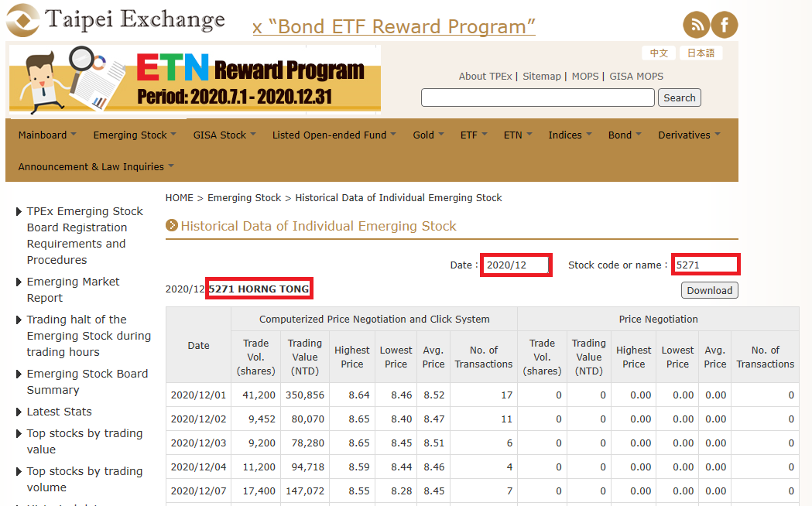The image size is (812, 506).
Task: Switch language to 日本語
Action: tap(701, 53)
